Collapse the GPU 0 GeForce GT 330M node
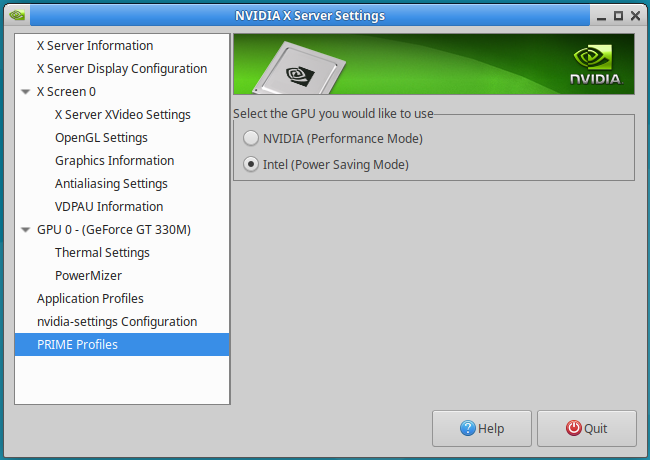The width and height of the screenshot is (650, 460). (x=26, y=230)
